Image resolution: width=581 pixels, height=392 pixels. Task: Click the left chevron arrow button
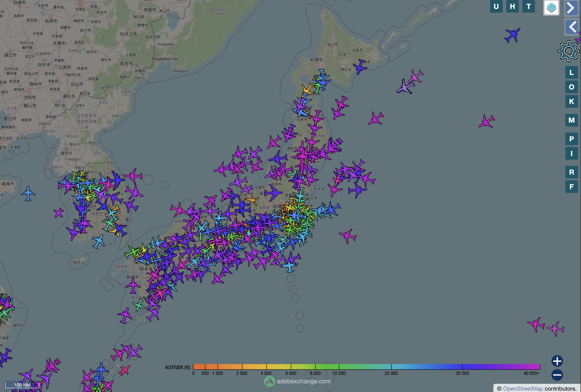(x=572, y=27)
